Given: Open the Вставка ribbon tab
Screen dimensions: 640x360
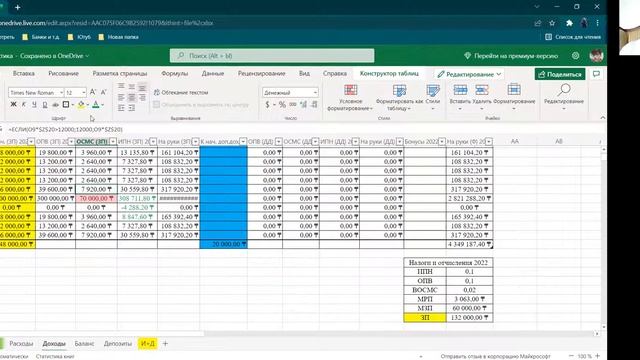Looking at the screenshot, I should pyautogui.click(x=23, y=73).
